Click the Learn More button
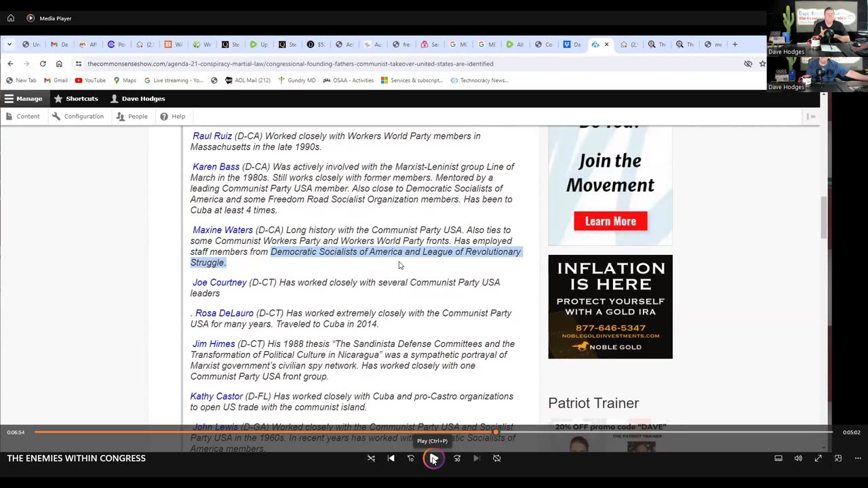Viewport: 868px width, 488px height. (x=610, y=221)
